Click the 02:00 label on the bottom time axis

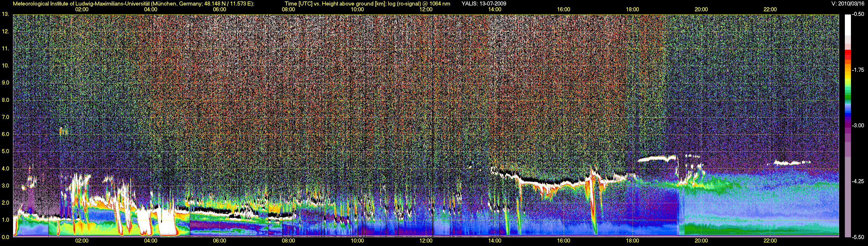(82, 241)
